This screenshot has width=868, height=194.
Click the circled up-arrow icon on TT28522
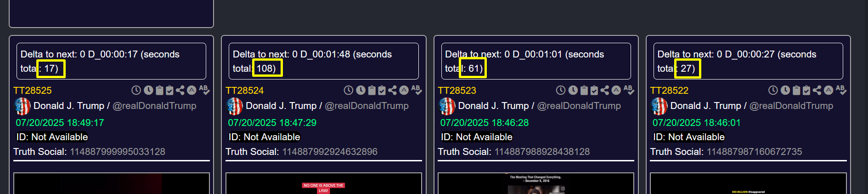coord(829,90)
